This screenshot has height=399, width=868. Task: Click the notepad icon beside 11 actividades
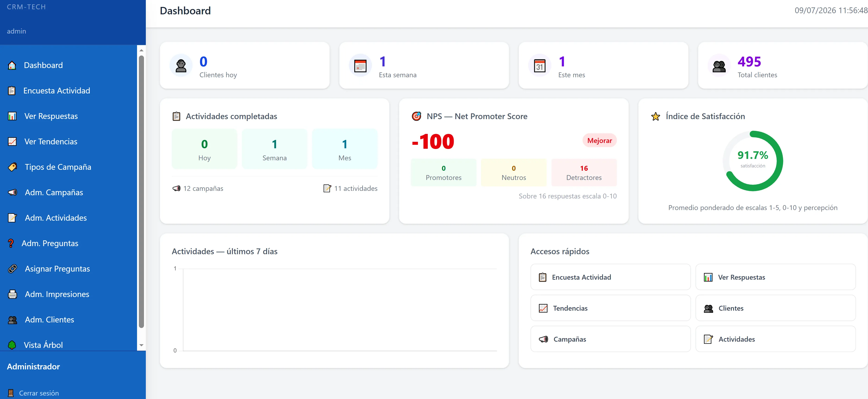click(327, 188)
